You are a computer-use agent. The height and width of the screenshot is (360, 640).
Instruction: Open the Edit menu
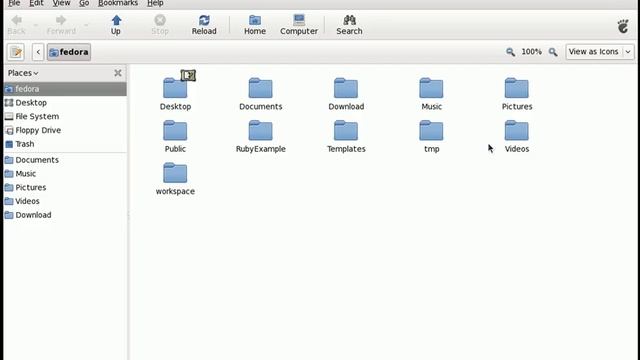click(36, 3)
